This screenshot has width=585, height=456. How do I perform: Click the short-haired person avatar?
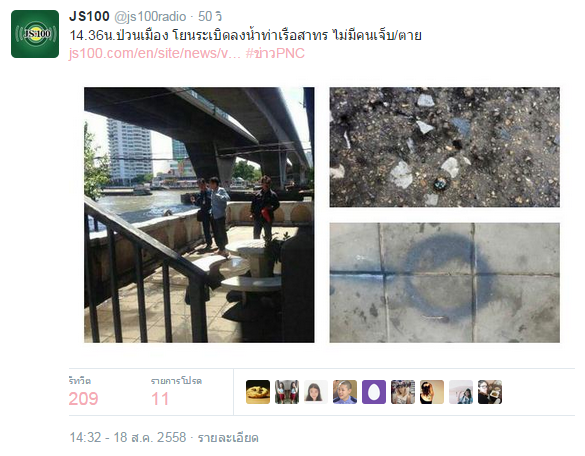(345, 392)
